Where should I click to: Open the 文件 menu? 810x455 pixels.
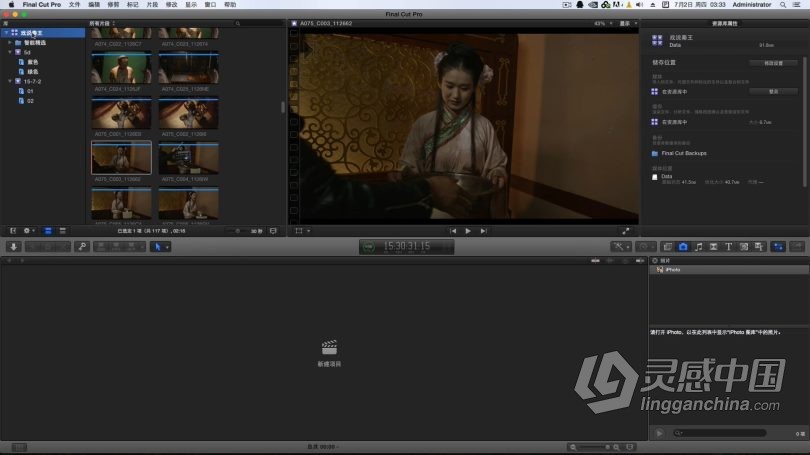point(74,4)
